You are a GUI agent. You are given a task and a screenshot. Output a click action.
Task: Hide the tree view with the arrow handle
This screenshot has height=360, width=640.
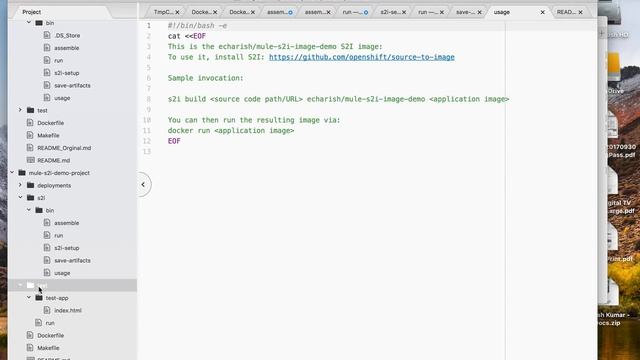(143, 184)
